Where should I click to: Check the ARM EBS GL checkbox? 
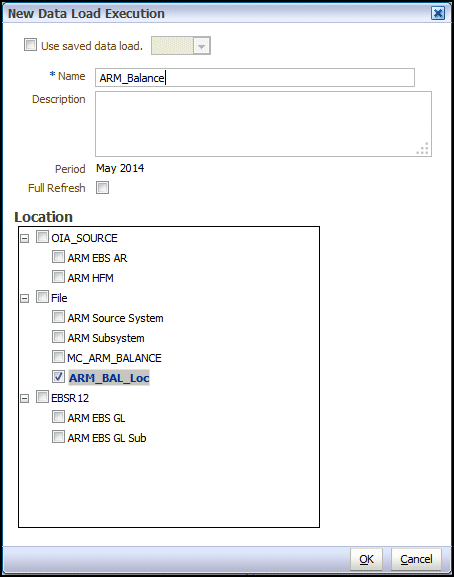(58, 417)
